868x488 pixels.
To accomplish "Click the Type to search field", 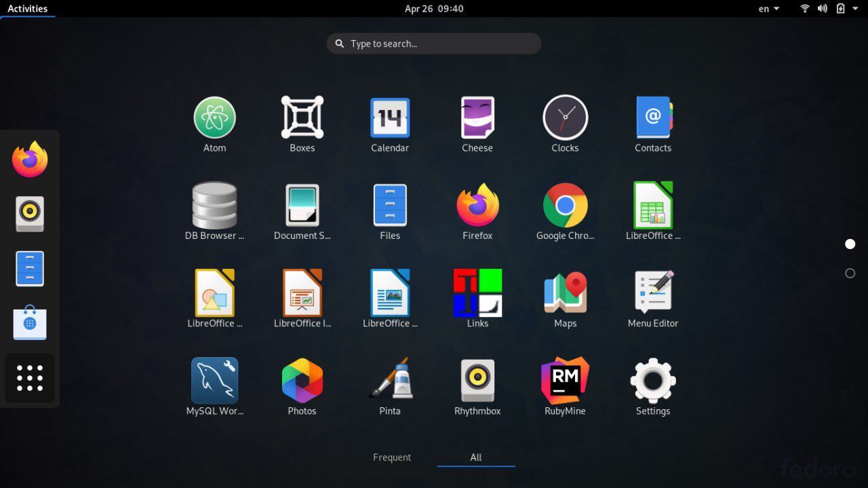I will point(434,43).
